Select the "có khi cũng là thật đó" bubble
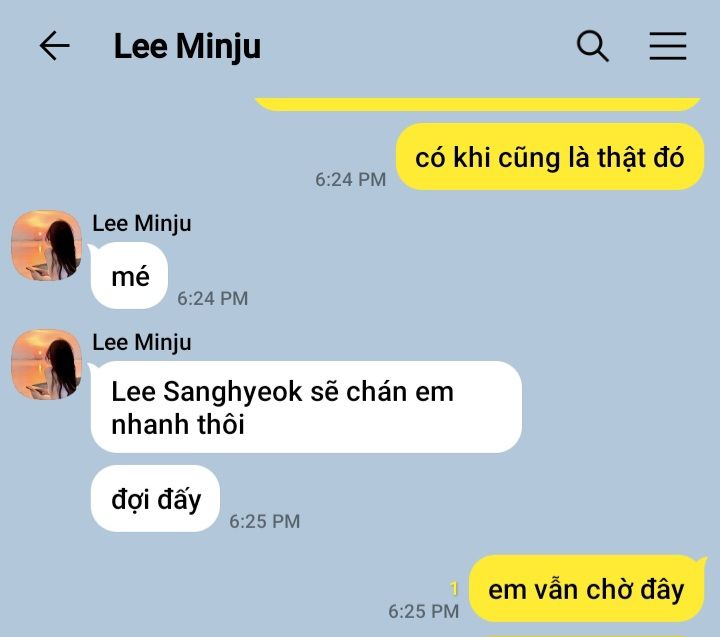The width and height of the screenshot is (720, 637). (550, 157)
